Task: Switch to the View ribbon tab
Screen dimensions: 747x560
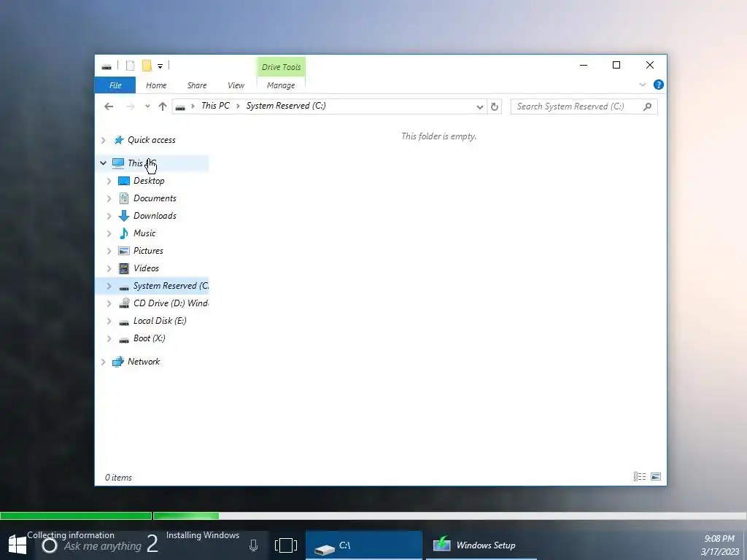Action: pos(236,85)
